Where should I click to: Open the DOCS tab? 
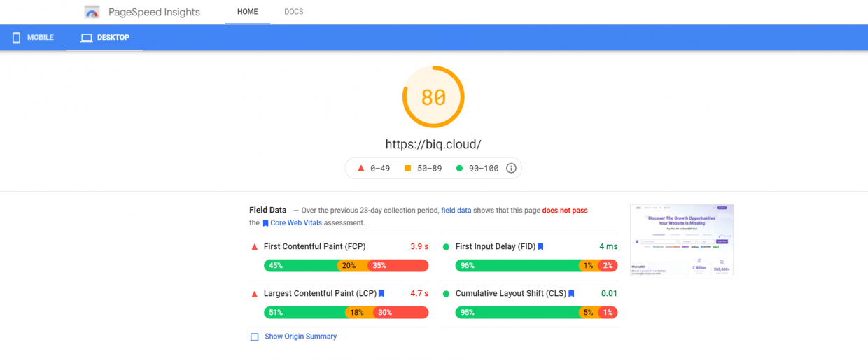click(294, 12)
